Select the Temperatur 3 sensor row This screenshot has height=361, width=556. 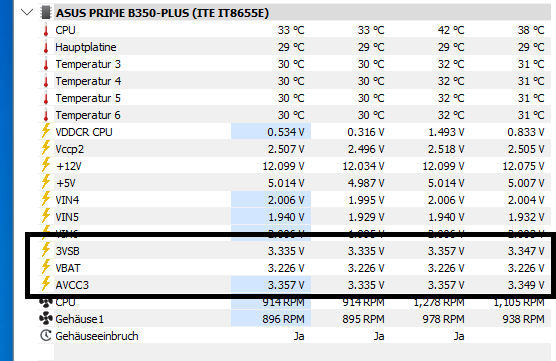point(294,64)
